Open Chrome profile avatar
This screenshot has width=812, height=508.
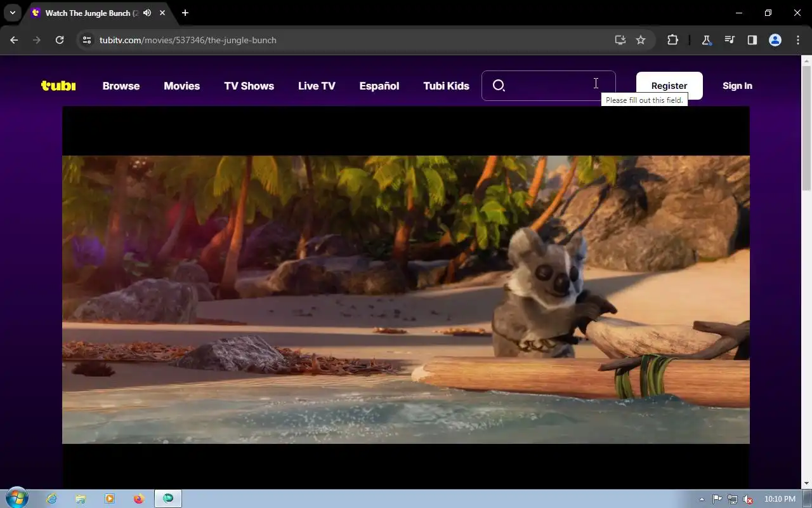click(775, 40)
